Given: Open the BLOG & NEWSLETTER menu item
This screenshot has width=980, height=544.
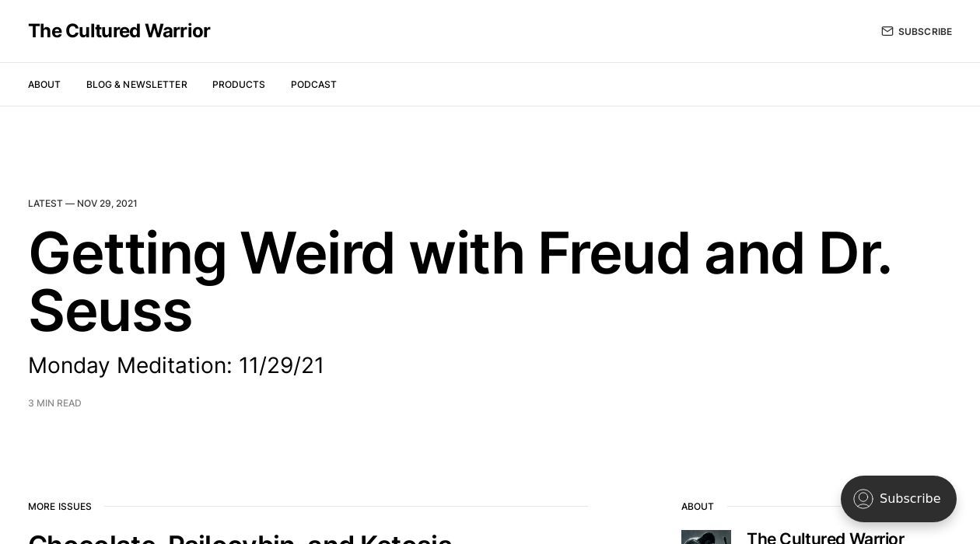Looking at the screenshot, I should click(x=136, y=85).
